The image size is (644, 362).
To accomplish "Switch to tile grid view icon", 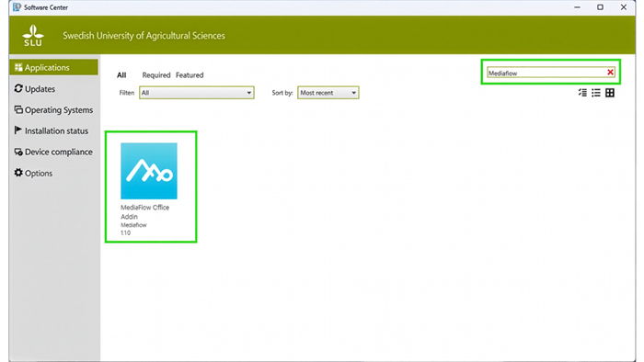I will (x=610, y=93).
